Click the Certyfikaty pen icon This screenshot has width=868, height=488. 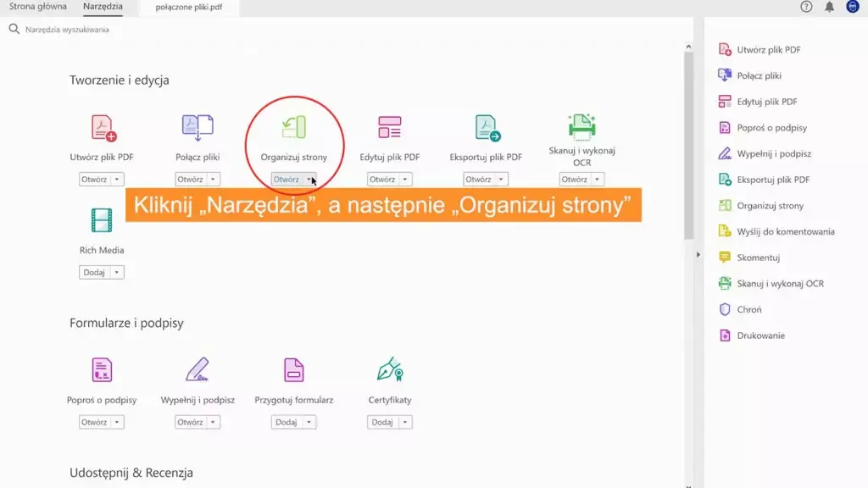(389, 370)
